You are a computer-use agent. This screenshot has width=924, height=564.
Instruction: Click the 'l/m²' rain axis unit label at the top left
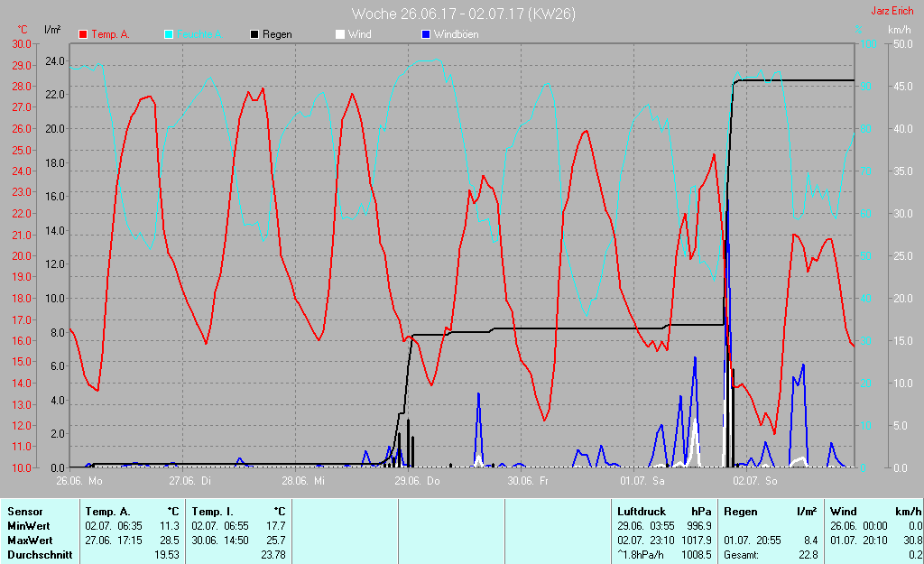52,30
